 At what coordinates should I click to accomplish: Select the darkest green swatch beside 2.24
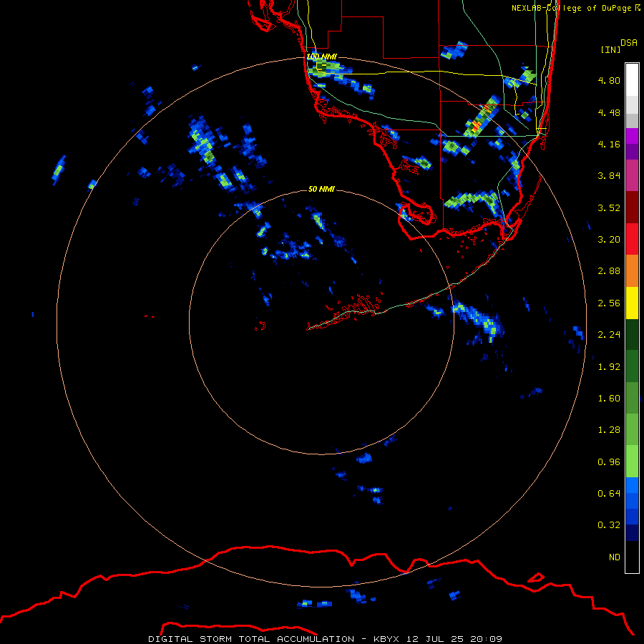click(x=632, y=335)
